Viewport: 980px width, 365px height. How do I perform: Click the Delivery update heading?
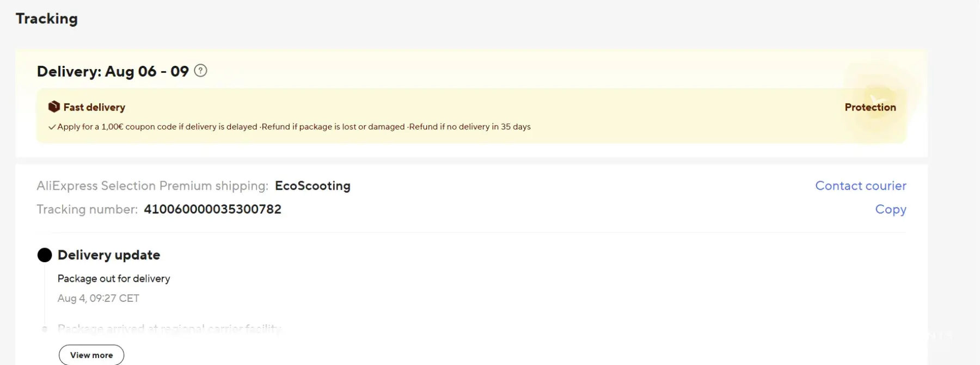pyautogui.click(x=109, y=255)
